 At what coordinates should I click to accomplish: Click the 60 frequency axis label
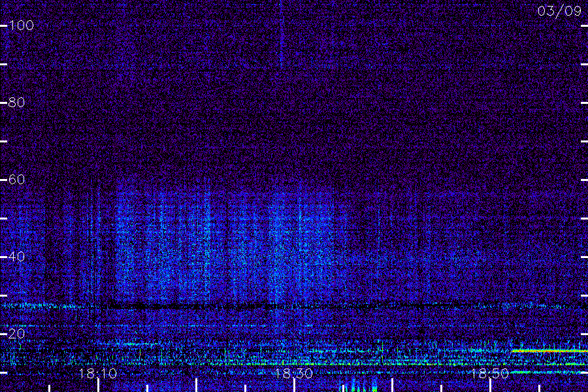pos(16,180)
